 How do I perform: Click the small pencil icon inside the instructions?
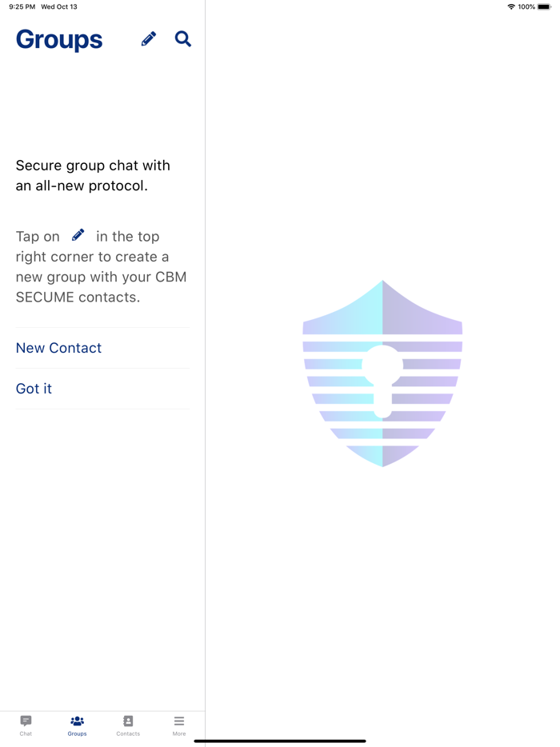(x=78, y=235)
